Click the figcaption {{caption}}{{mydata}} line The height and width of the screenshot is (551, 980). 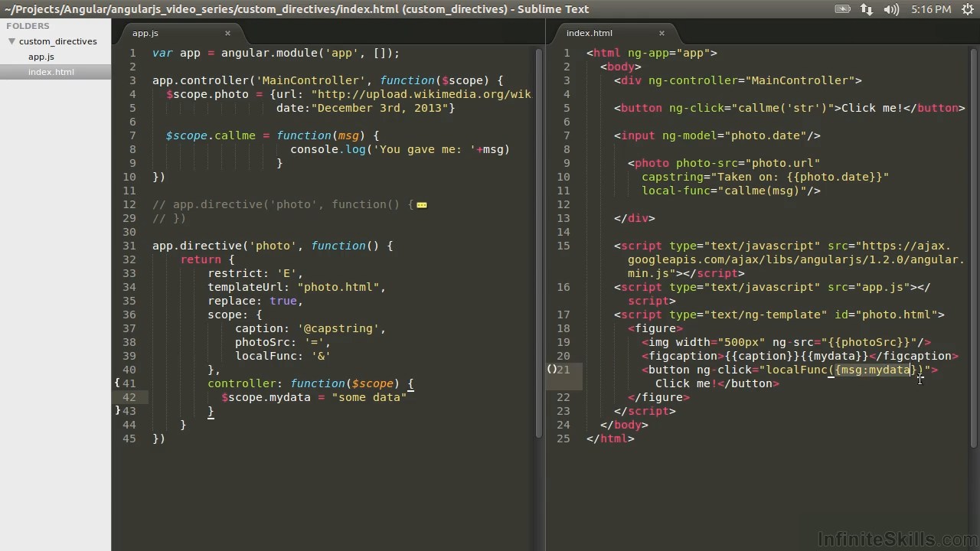click(x=799, y=356)
